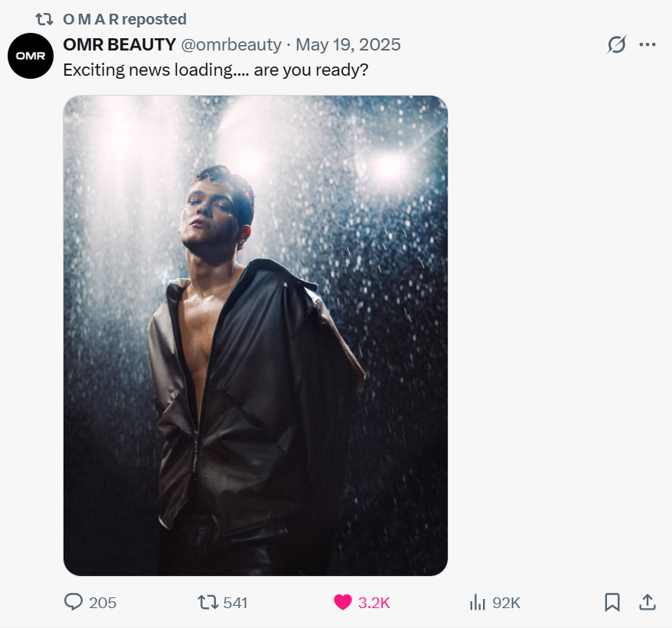The width and height of the screenshot is (672, 628).
Task: Click the share post upload icon
Action: pyautogui.click(x=648, y=603)
